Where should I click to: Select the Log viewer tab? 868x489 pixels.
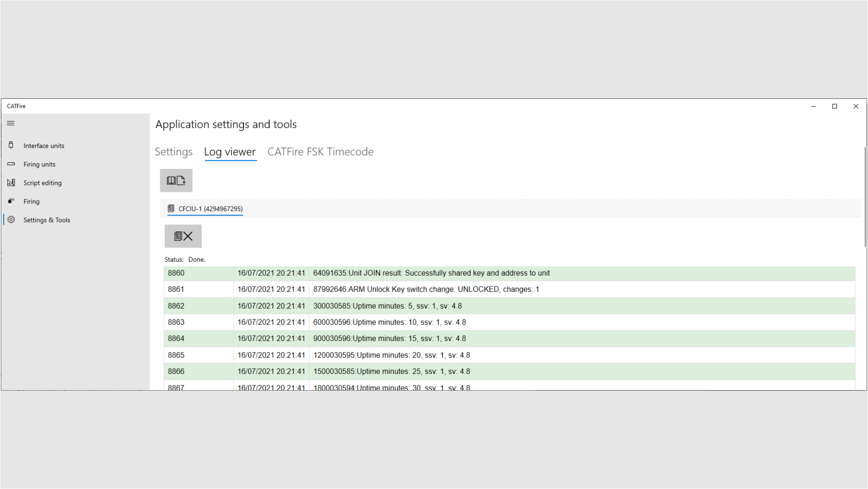pos(230,152)
